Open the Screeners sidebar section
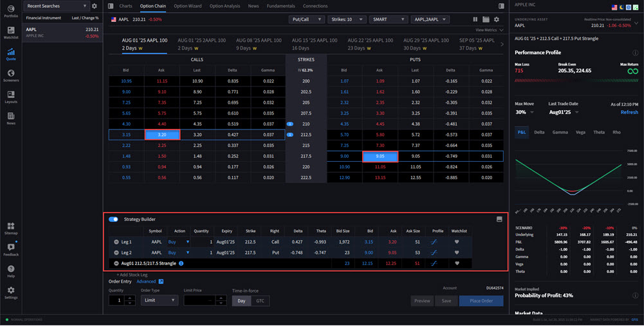The width and height of the screenshot is (644, 326). coord(11,75)
